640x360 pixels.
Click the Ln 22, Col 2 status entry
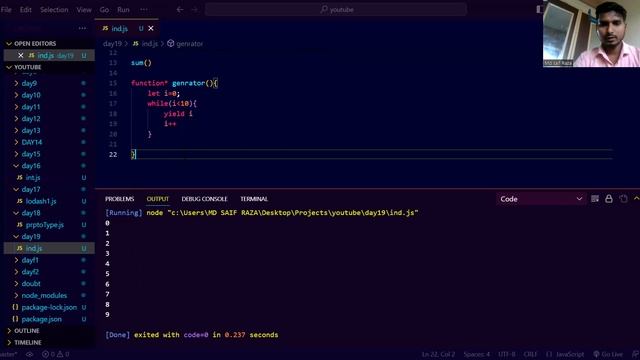pyautogui.click(x=438, y=354)
